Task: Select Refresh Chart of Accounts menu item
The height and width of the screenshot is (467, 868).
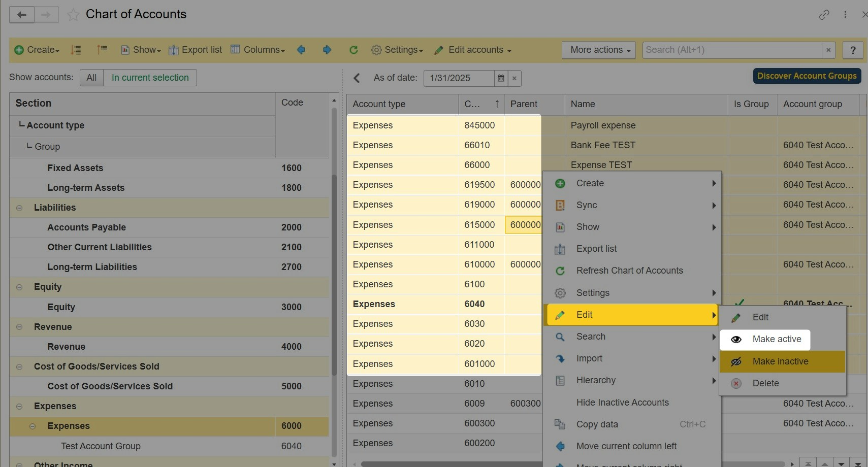Action: tap(632, 271)
